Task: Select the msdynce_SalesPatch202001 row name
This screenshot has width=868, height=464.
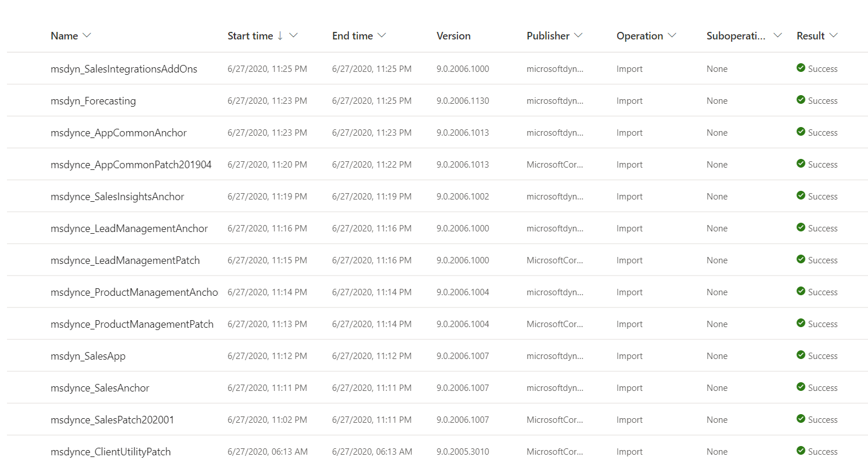Action: 112,420
